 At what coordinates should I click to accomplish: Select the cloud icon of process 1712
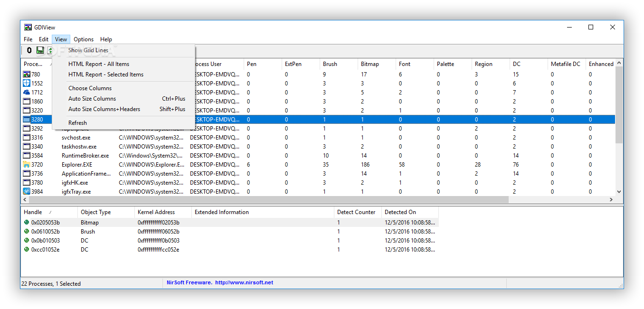[27, 92]
